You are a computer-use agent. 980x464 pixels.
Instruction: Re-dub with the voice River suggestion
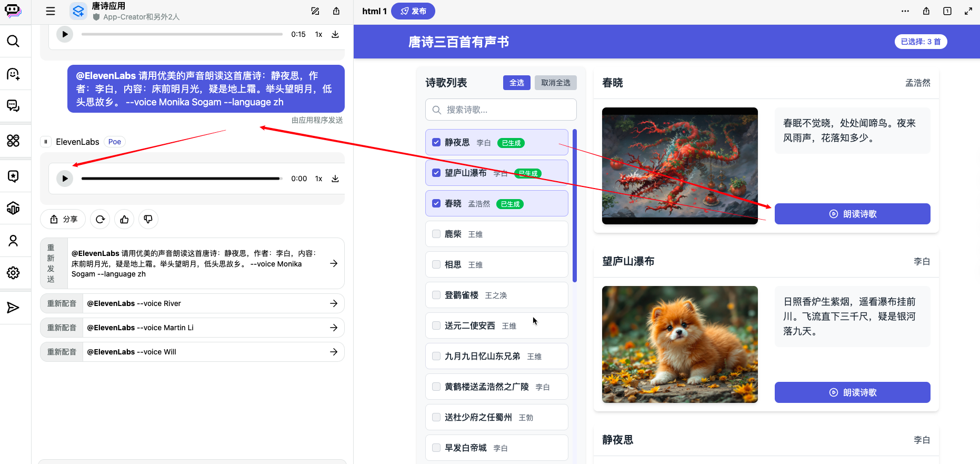tap(193, 303)
